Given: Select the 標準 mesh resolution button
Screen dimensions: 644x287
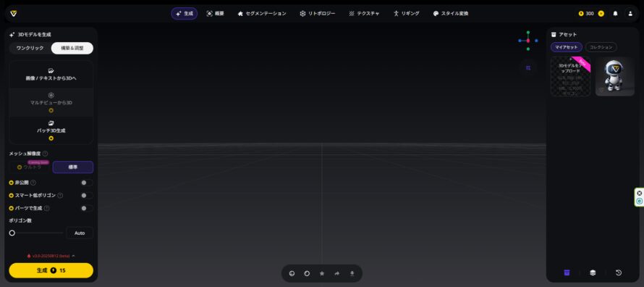Looking at the screenshot, I should [73, 167].
